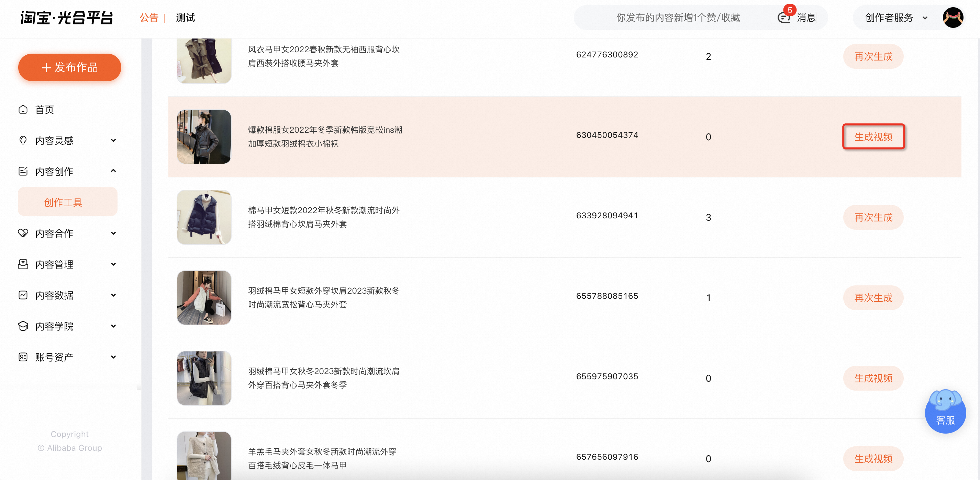Expand the 内容合作 chevron
This screenshot has width=980, height=480.
pos(113,233)
